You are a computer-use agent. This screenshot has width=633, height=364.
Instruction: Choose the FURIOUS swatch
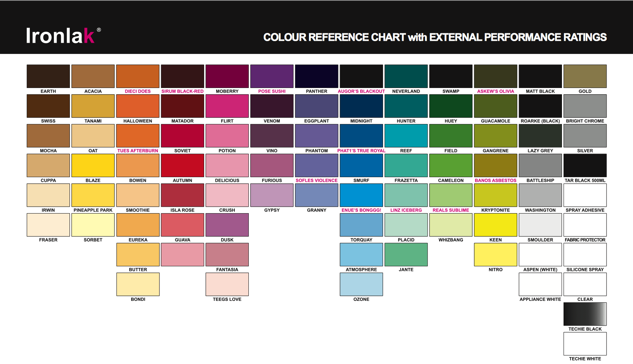tap(272, 166)
